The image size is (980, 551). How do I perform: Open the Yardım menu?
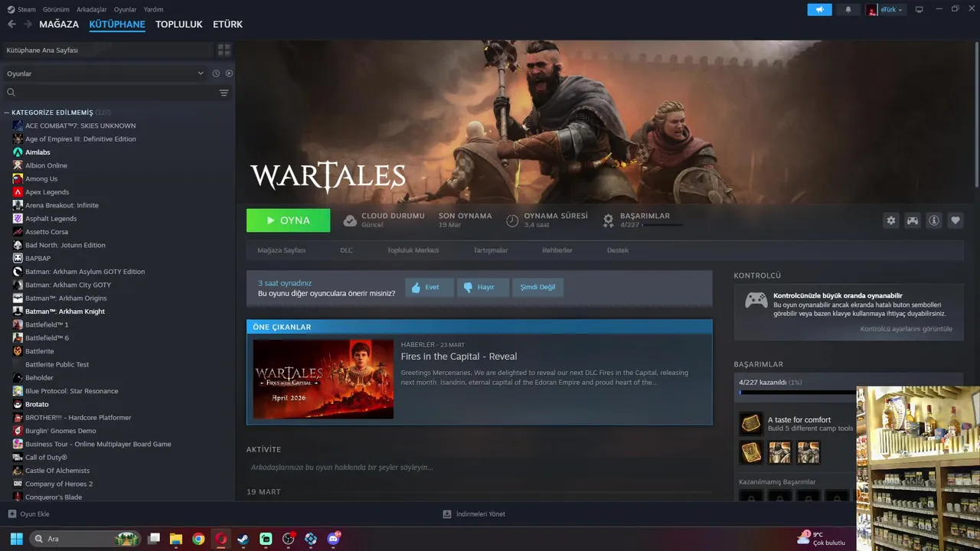[153, 9]
